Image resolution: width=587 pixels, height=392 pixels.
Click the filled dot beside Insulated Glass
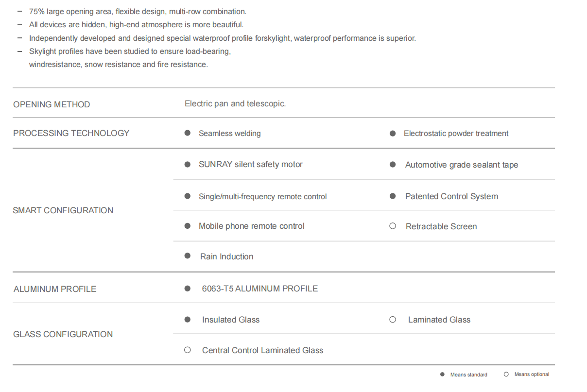coord(188,320)
